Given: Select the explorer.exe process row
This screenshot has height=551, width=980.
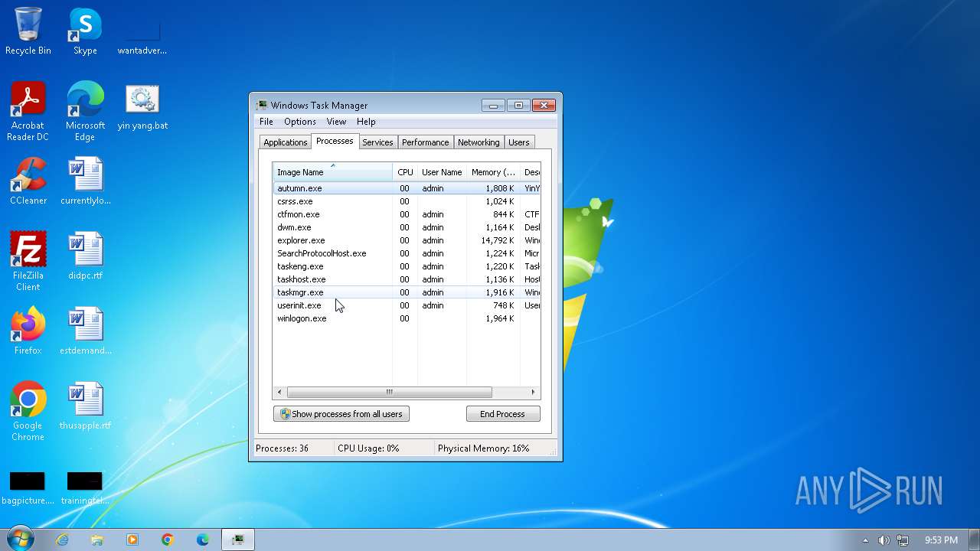Looking at the screenshot, I should coord(407,240).
